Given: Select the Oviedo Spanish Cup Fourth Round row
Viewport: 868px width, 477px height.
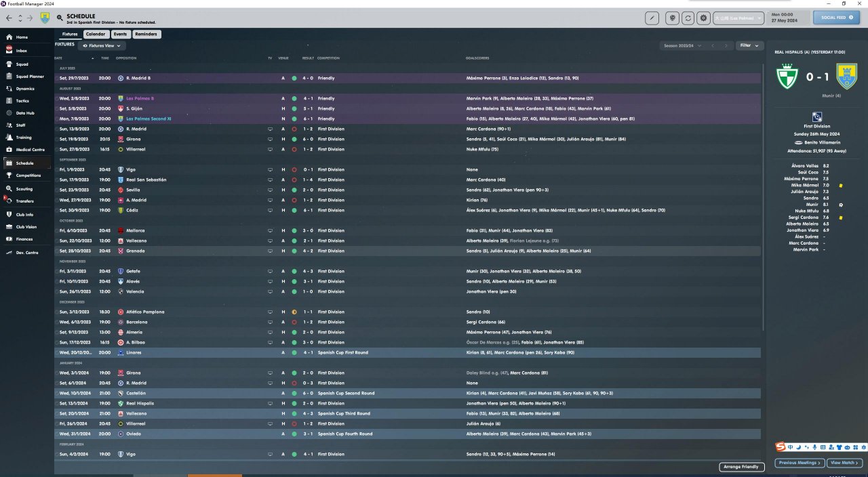Looking at the screenshot, I should click(x=408, y=434).
